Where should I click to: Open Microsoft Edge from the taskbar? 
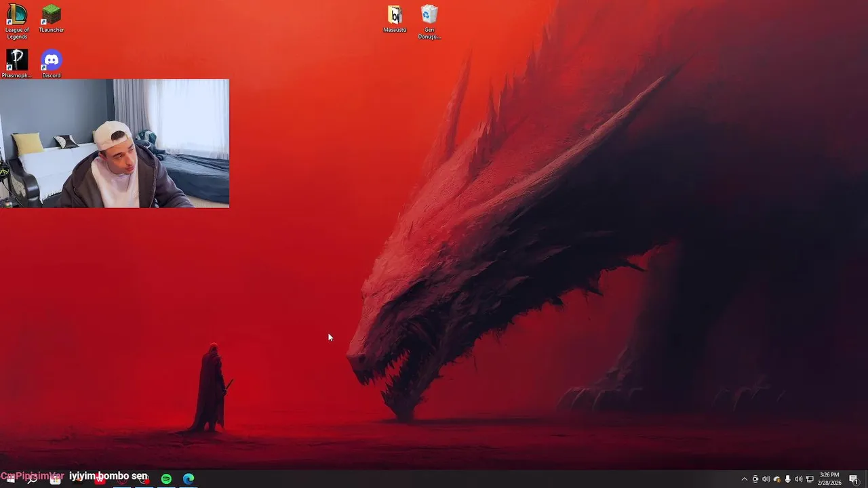point(189,479)
